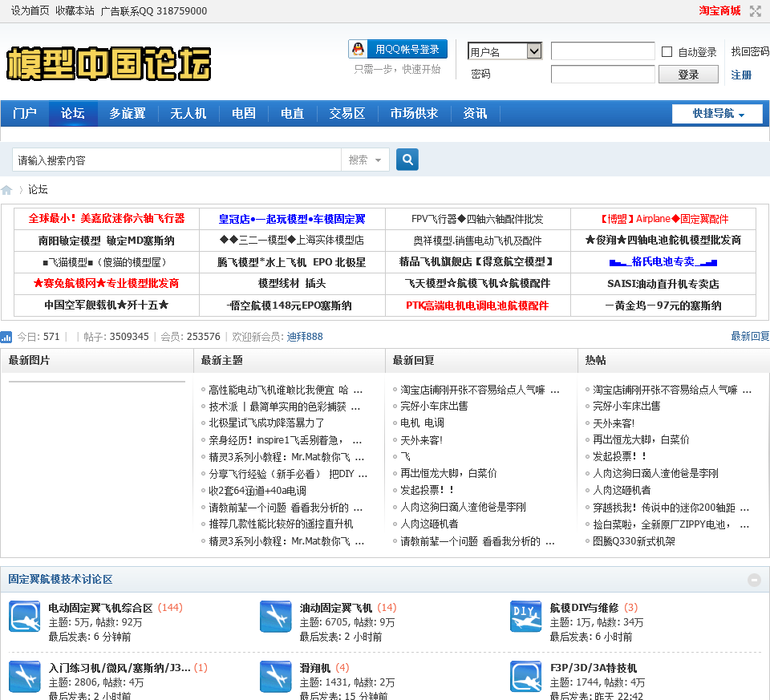
Task: Click the username input field
Action: (x=602, y=51)
